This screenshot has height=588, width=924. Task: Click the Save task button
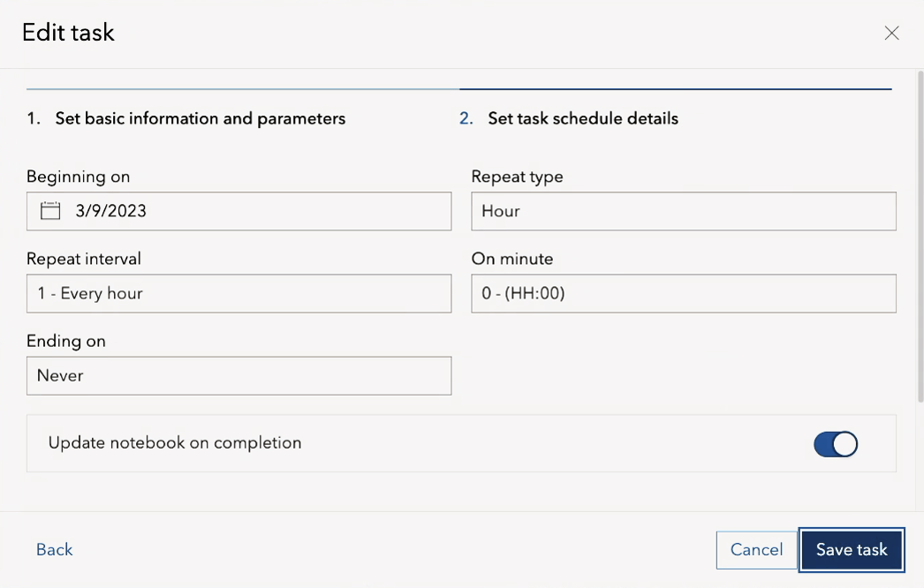(852, 550)
